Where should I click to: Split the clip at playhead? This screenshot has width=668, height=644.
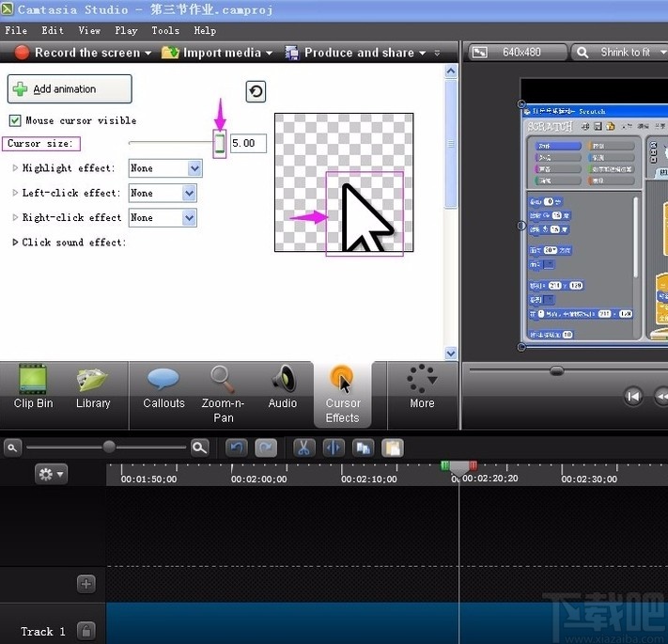point(334,448)
